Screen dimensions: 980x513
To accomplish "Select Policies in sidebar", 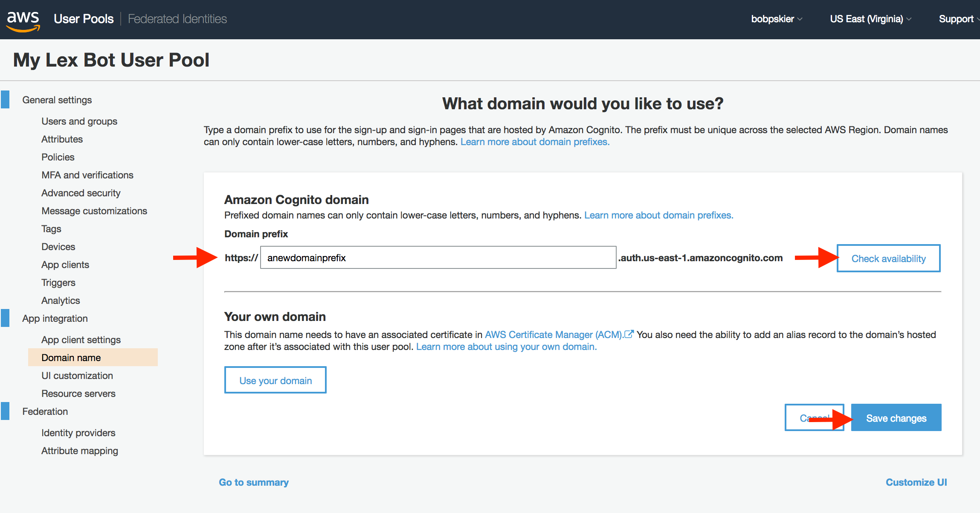I will coord(58,157).
